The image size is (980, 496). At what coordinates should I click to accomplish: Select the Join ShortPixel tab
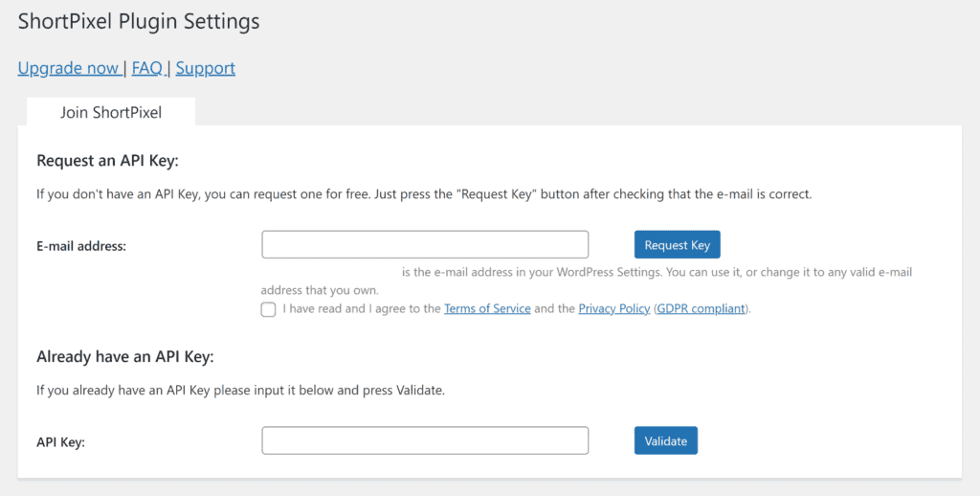111,112
